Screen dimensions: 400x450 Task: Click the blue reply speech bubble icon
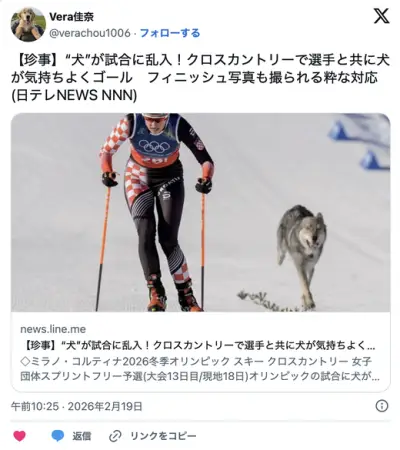[58, 436]
